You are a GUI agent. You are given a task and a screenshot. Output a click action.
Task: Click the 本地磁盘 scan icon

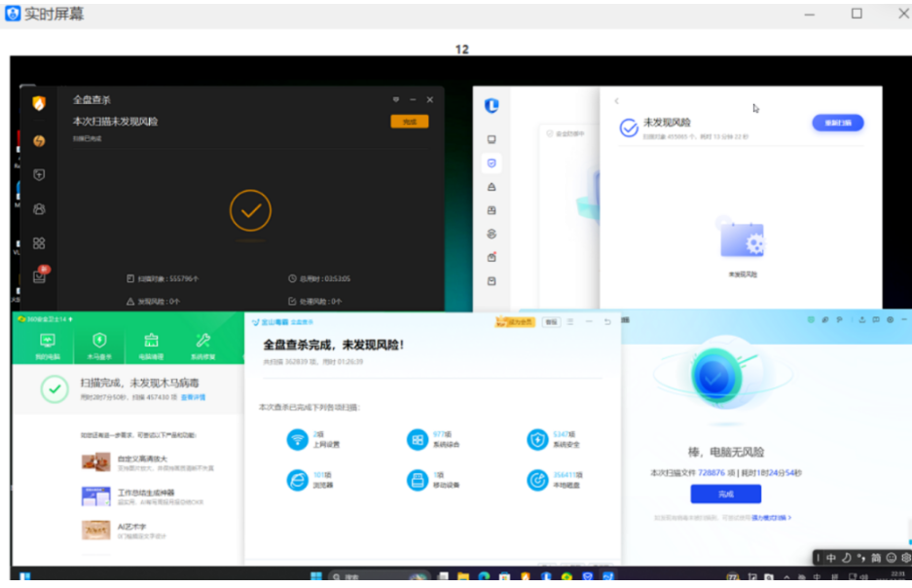pyautogui.click(x=537, y=480)
